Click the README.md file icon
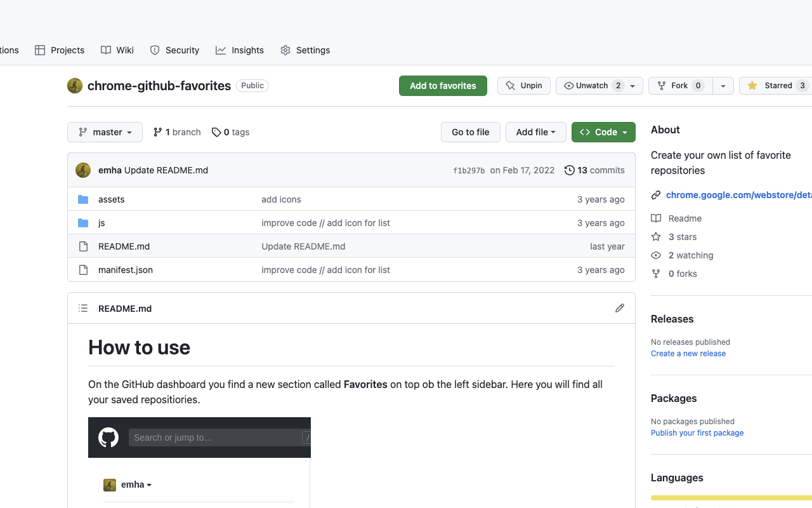812x508 pixels. (x=83, y=246)
